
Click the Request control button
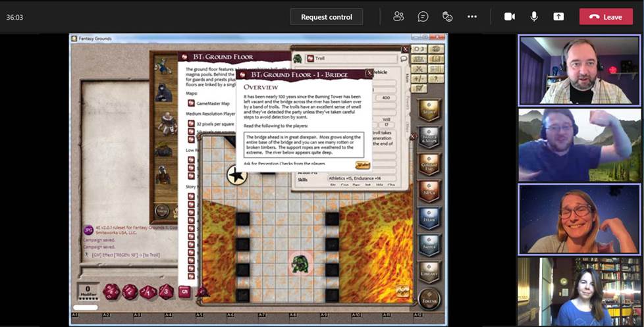(327, 17)
